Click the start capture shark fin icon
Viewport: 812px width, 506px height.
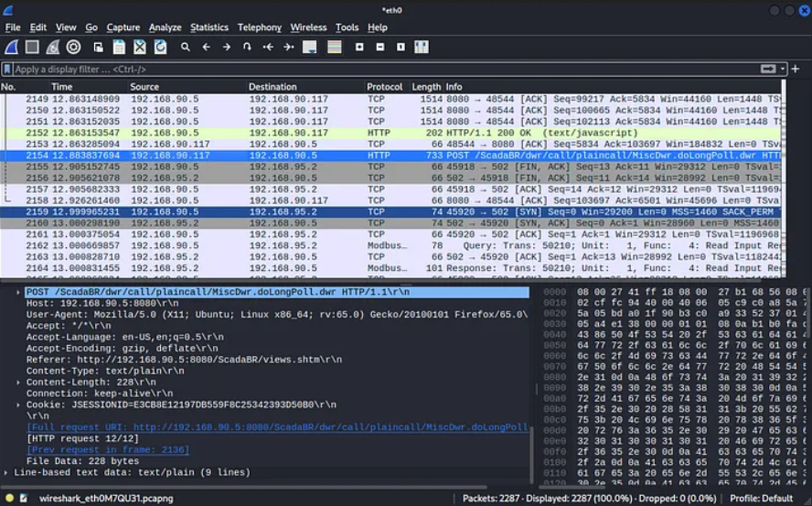point(11,47)
